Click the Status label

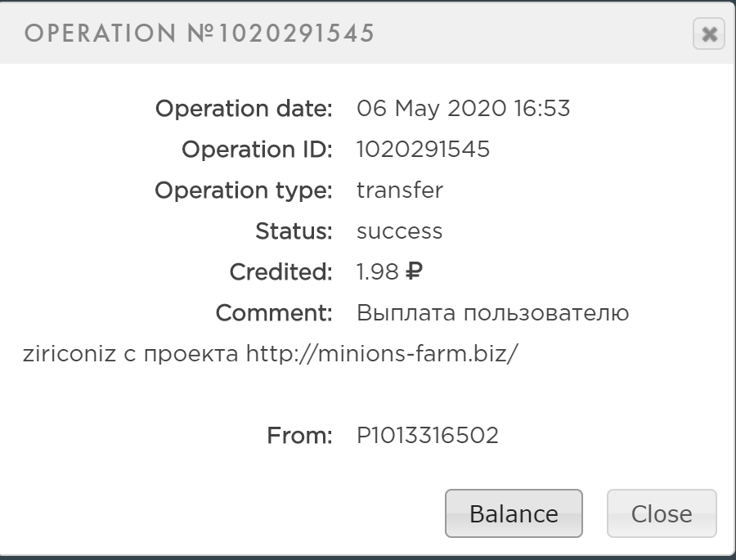coord(294,231)
